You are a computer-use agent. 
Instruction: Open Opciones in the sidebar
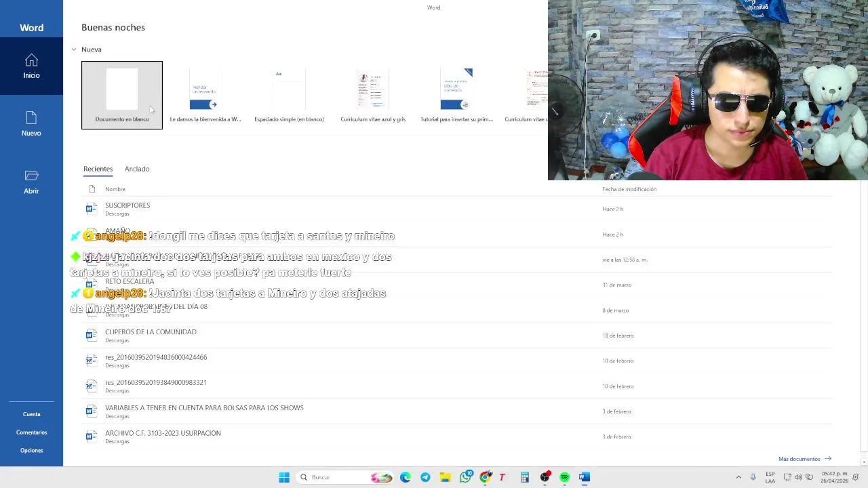[x=31, y=450]
